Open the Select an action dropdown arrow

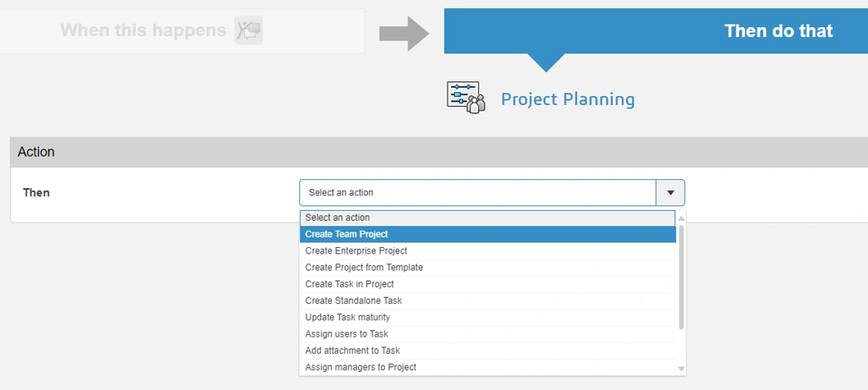pos(670,193)
